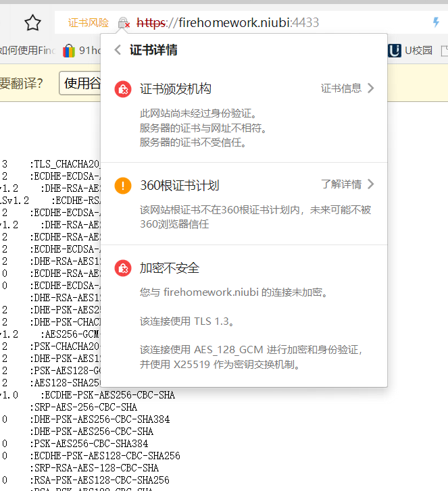Click line :DHE-PSK-AES256-CBC-SHA384
448x491 pixels.
99,419
